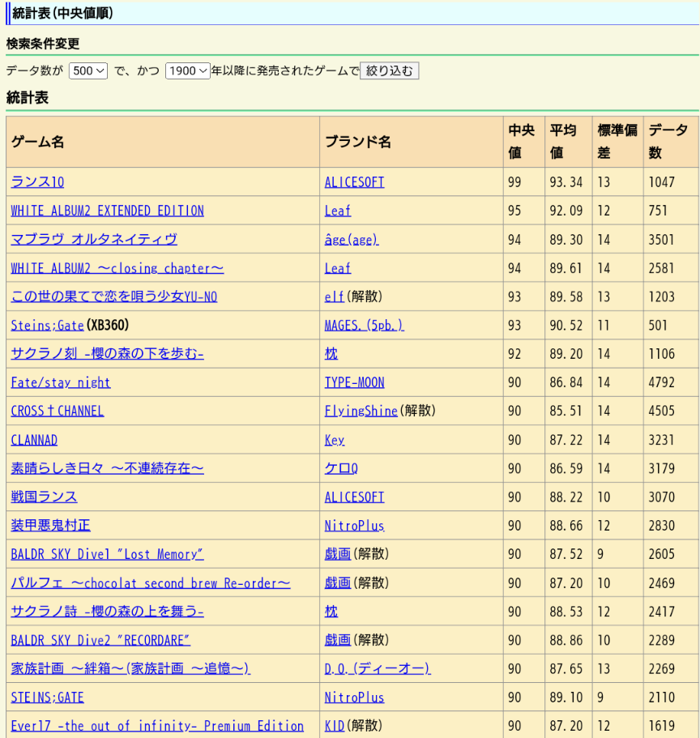Open the 1900 year dropdown
Image resolution: width=700 pixels, height=738 pixels.
click(187, 71)
